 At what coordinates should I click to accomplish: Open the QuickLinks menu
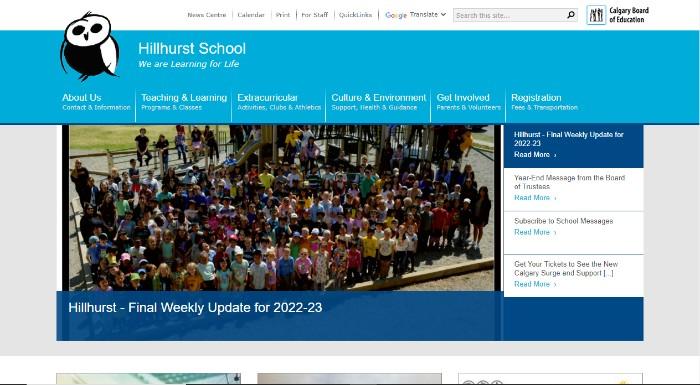click(355, 15)
